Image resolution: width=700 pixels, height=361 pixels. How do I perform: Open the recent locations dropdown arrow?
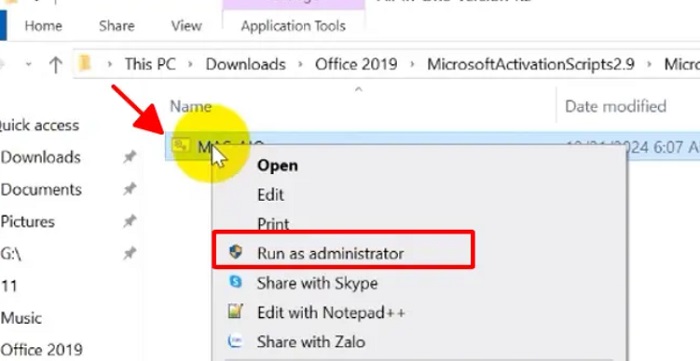click(x=29, y=65)
